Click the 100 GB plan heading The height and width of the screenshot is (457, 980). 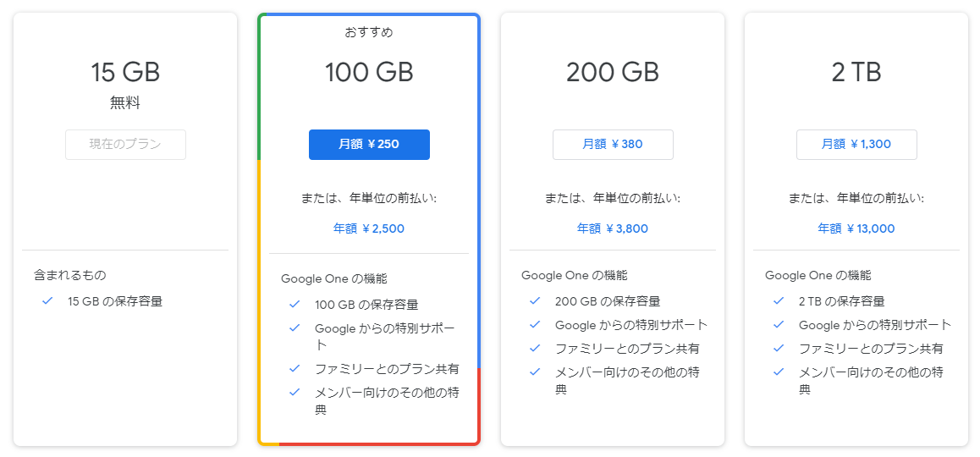369,73
